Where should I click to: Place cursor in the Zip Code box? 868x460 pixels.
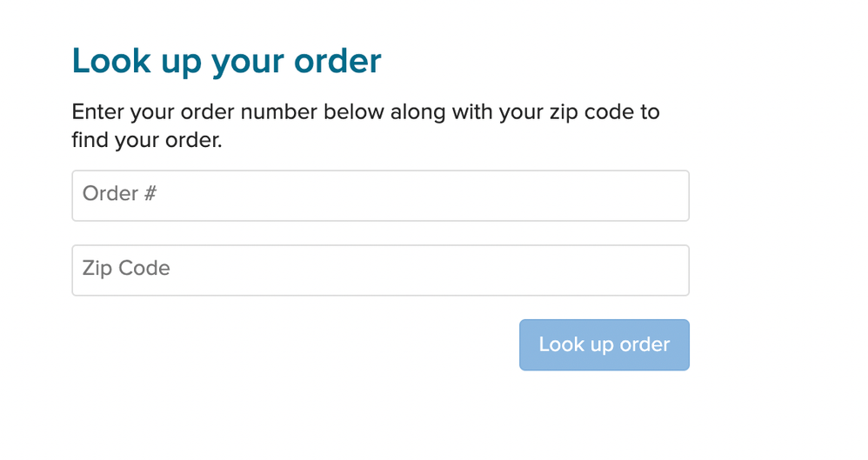coord(380,270)
